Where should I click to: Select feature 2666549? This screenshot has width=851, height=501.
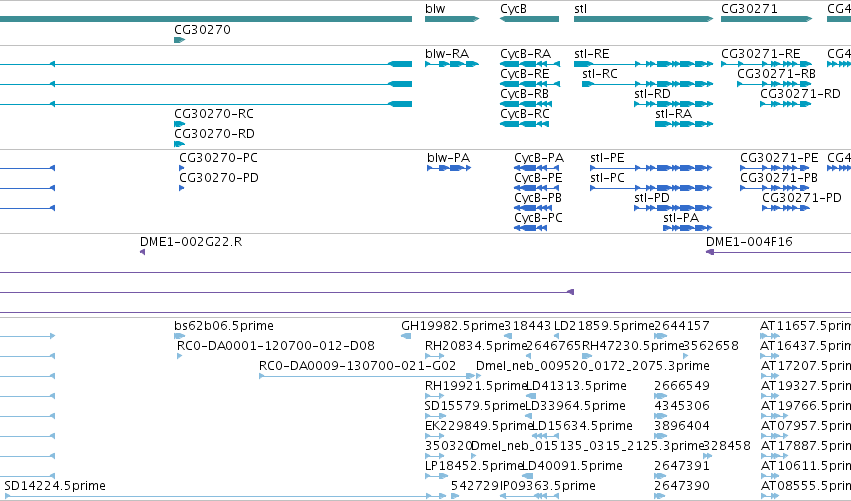[x=682, y=386]
